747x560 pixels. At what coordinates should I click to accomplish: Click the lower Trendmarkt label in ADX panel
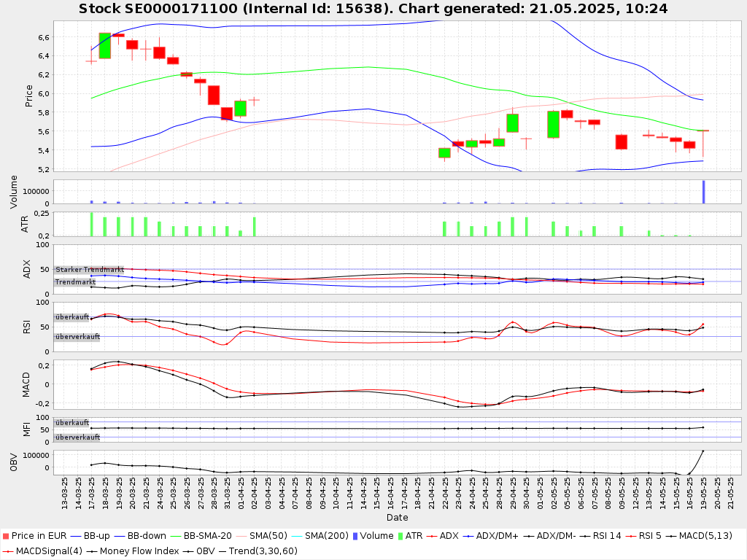click(75, 282)
